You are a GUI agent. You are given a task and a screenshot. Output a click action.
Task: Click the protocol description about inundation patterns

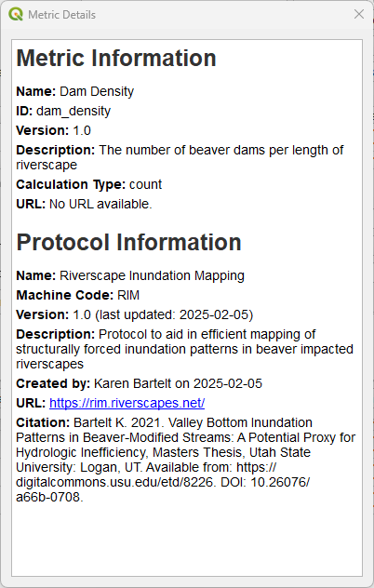pyautogui.click(x=184, y=349)
